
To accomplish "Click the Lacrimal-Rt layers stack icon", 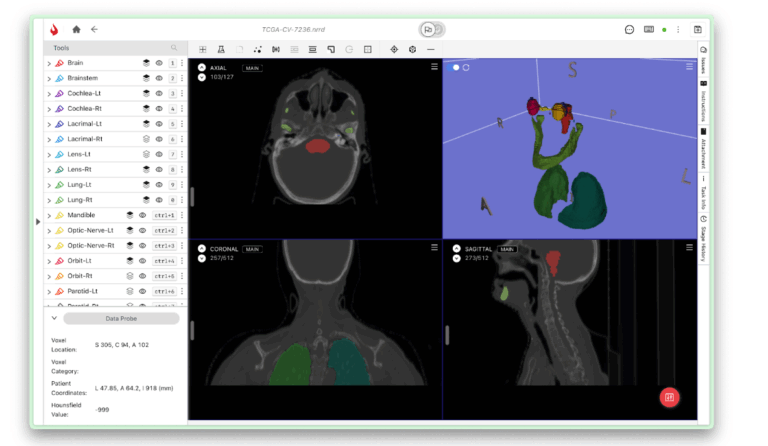I will pos(146,139).
